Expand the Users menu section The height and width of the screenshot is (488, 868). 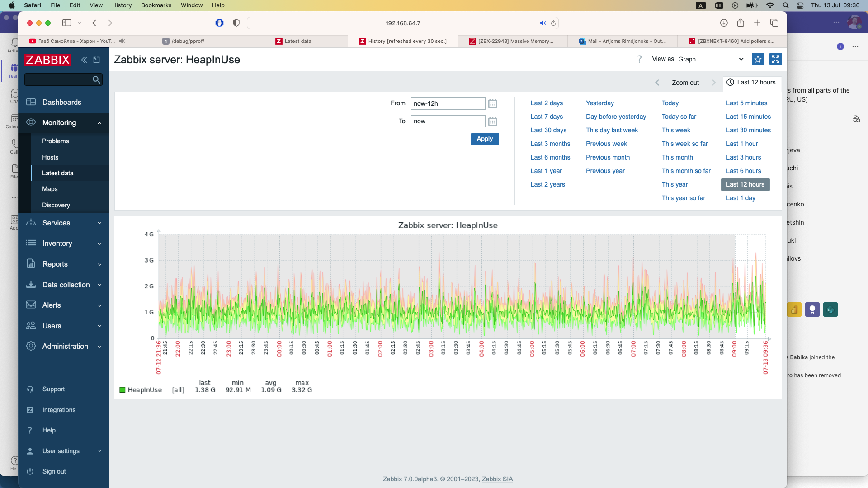pos(99,326)
